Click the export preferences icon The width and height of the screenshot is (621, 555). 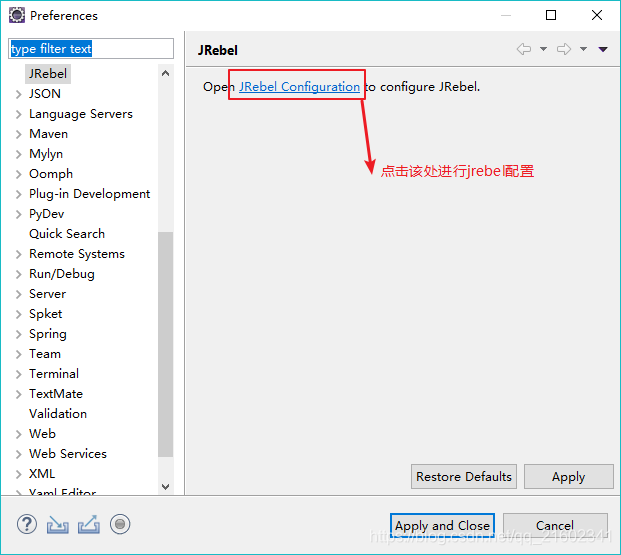coord(89,524)
